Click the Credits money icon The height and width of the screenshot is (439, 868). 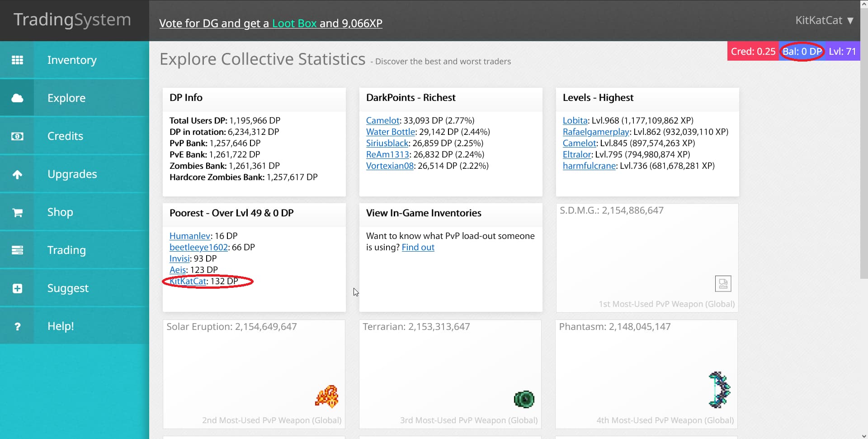(17, 136)
